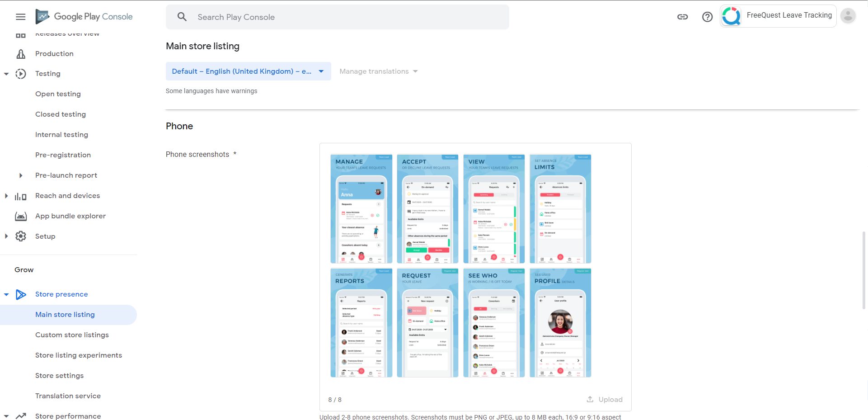Open Setup via the gear icon
868x420 pixels.
click(21, 236)
